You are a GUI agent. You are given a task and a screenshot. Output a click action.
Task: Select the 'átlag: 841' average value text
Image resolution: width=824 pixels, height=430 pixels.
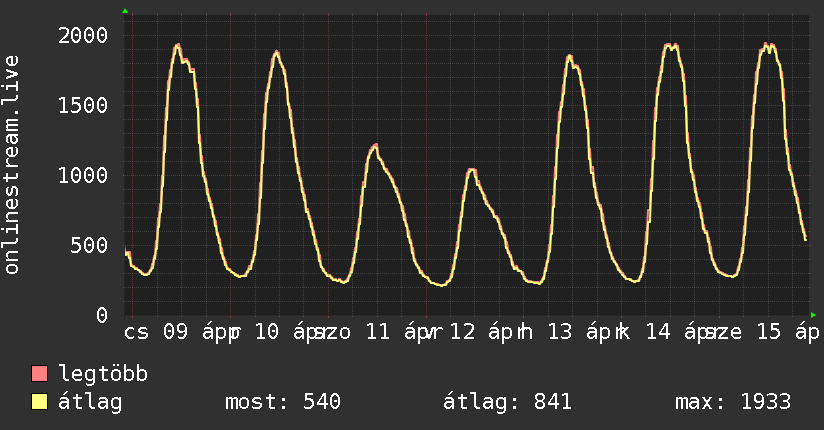tap(507, 402)
